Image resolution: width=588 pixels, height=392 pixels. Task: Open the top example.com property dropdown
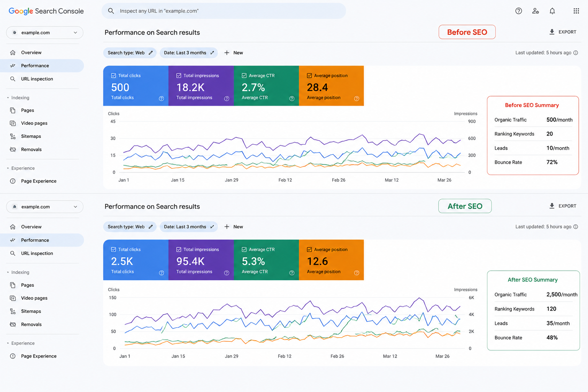click(x=45, y=33)
